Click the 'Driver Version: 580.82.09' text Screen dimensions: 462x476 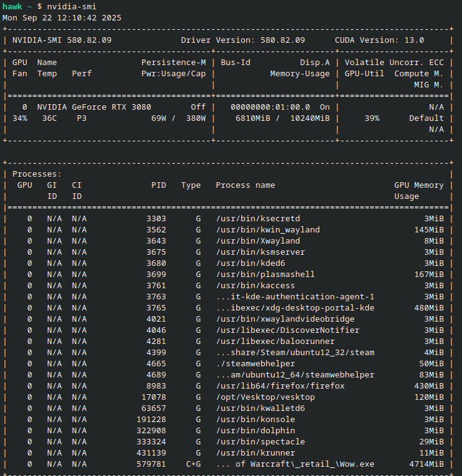[x=243, y=40]
